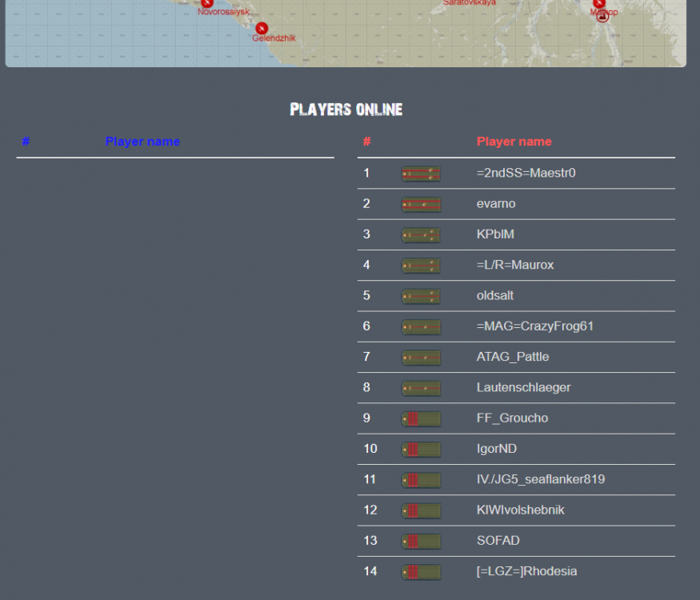Image resolution: width=700 pixels, height=600 pixels.
Task: Click the Gelendzhik map label
Action: pyautogui.click(x=274, y=38)
